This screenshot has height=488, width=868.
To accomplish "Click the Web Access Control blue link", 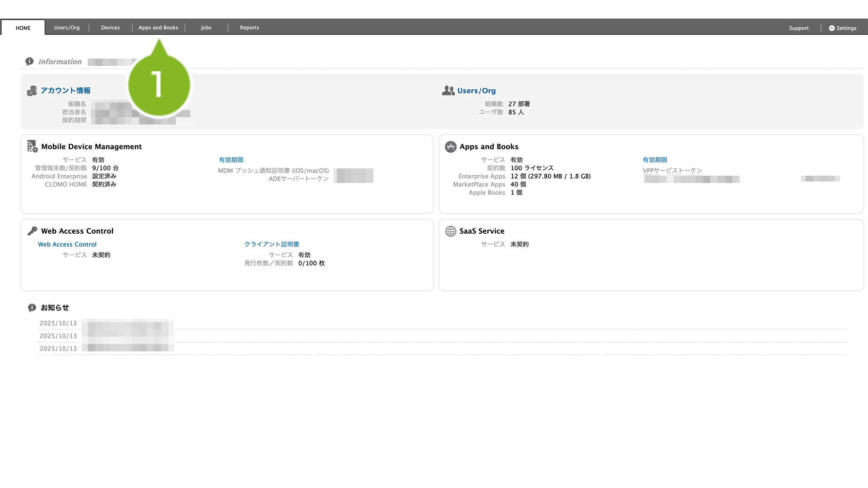I will [67, 244].
